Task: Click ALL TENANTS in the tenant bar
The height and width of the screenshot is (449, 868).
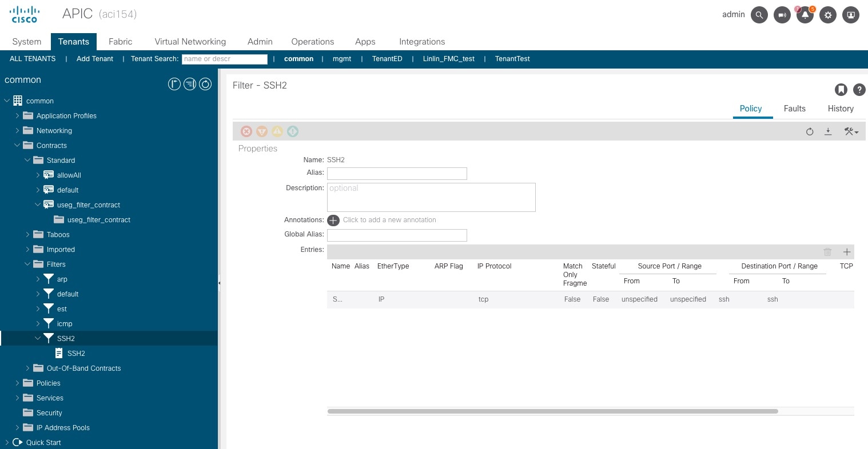Action: click(33, 59)
